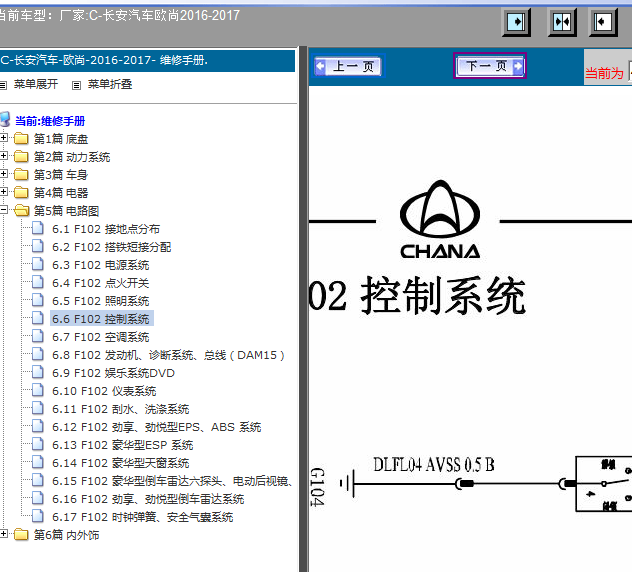Open 6.9 F102 娱乐系统DVD
Image resolution: width=632 pixels, height=572 pixels.
tap(113, 373)
